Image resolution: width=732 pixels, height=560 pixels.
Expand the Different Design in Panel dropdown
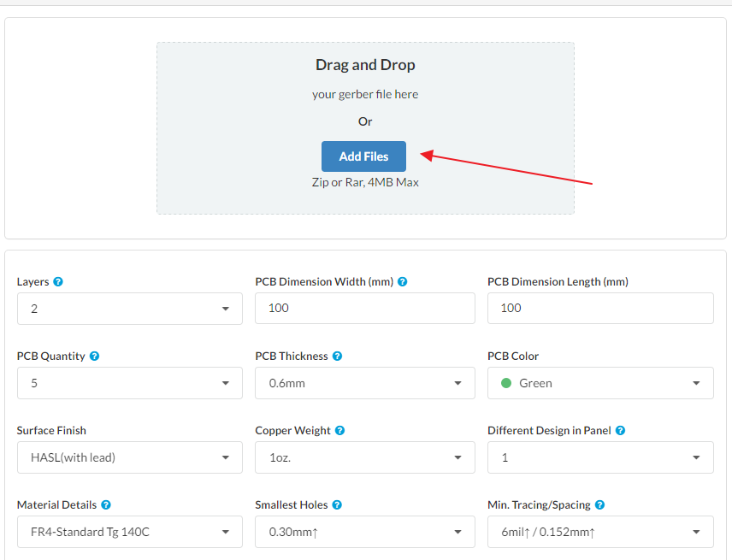tap(600, 457)
